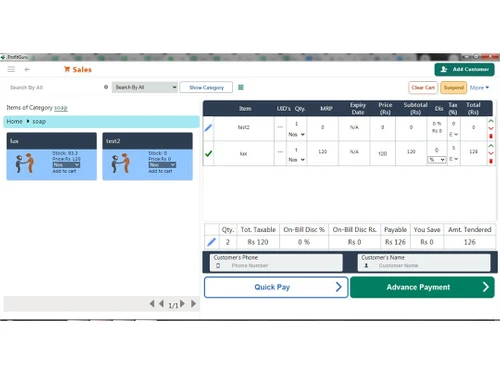Click the Payable value Rs 126
This screenshot has height=375, width=500.
[395, 242]
